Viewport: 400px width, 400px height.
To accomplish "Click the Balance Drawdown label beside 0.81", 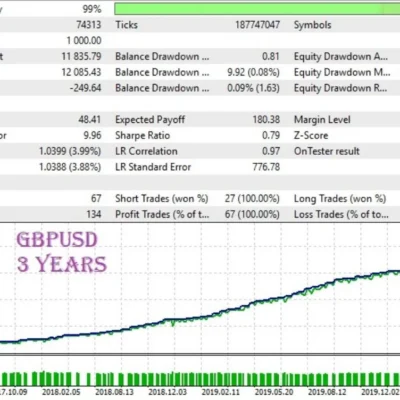I will (162, 56).
